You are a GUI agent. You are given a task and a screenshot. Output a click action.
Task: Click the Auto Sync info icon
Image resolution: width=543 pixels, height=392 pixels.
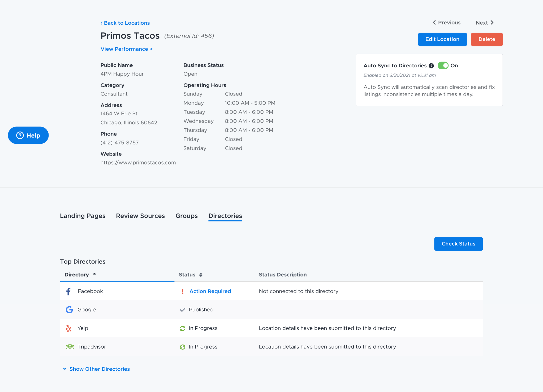tap(431, 66)
